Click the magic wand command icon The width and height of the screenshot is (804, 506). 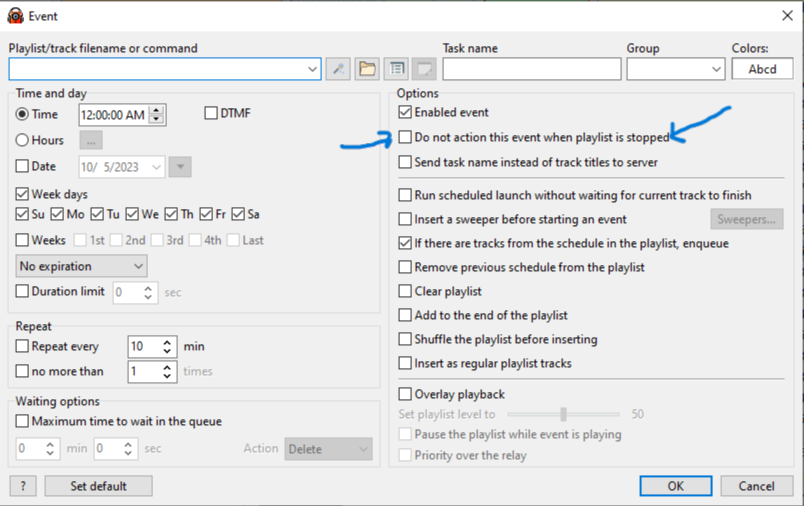[x=338, y=69]
